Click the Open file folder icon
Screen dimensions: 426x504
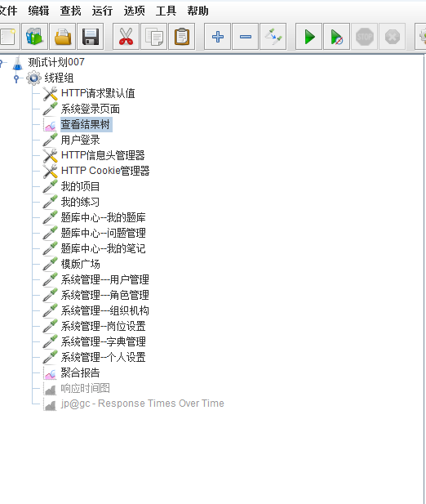point(63,36)
